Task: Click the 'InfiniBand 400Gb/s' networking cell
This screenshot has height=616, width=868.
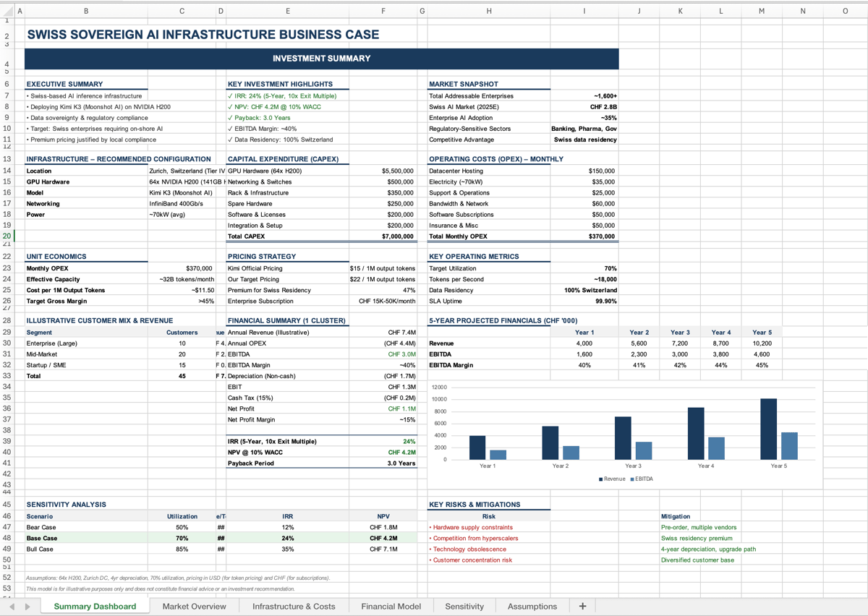Action: (x=182, y=203)
